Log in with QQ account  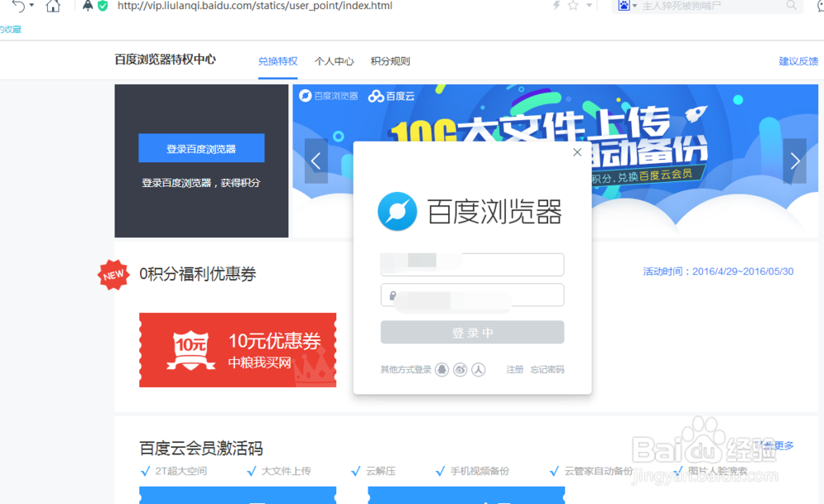(442, 370)
